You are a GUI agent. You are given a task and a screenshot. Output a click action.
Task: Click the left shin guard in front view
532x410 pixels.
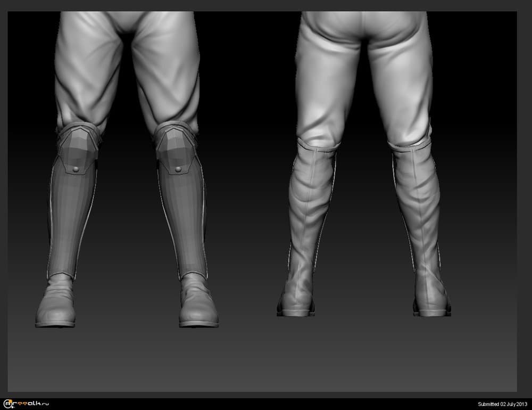pos(72,224)
